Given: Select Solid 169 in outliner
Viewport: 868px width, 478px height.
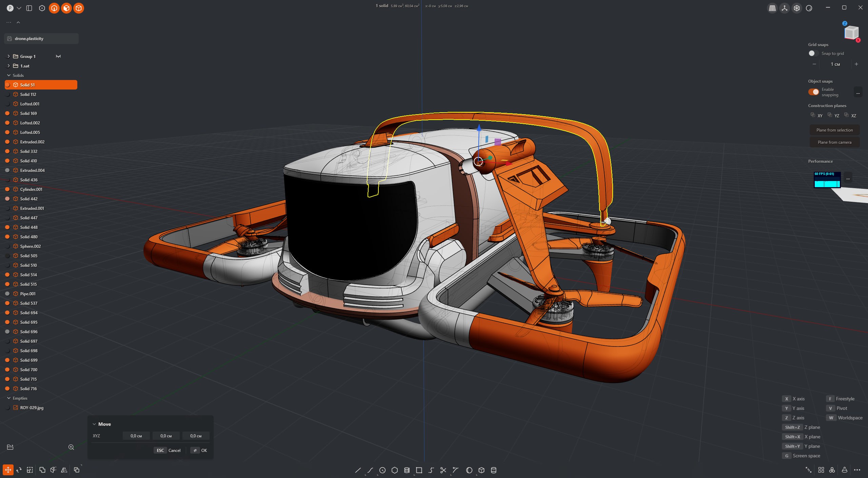Looking at the screenshot, I should (41, 113).
